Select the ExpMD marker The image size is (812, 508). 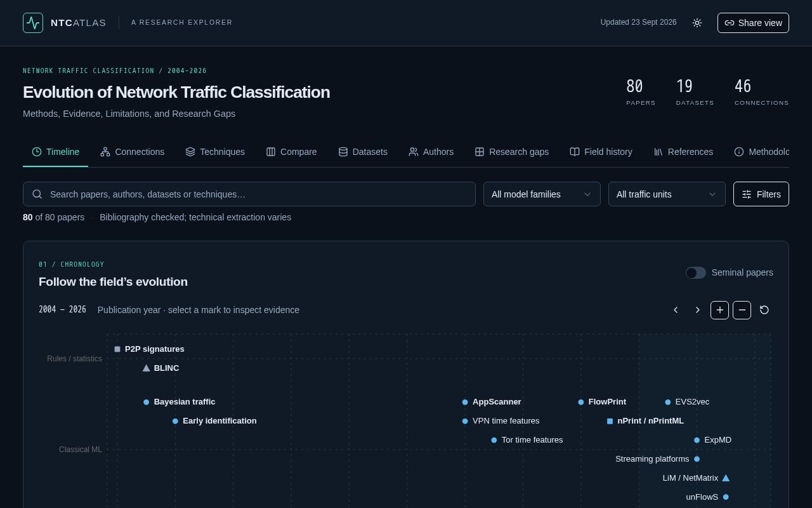coord(697,440)
